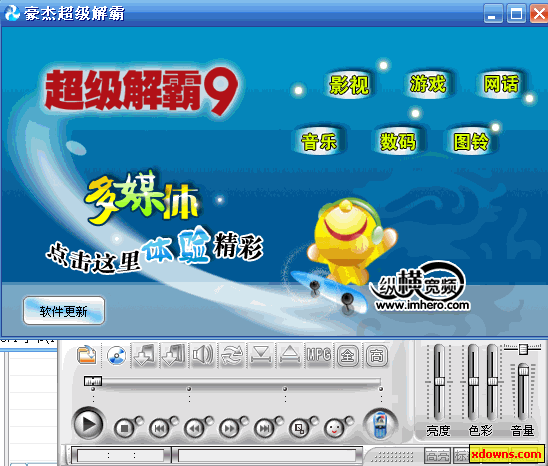
Task: Click the stacked music-notes download icon
Action: [174, 356]
